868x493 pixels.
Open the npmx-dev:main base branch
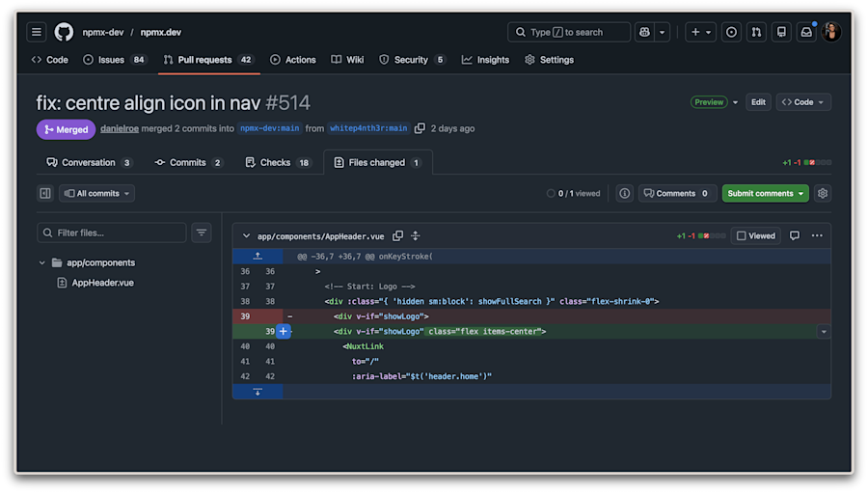[x=270, y=128]
